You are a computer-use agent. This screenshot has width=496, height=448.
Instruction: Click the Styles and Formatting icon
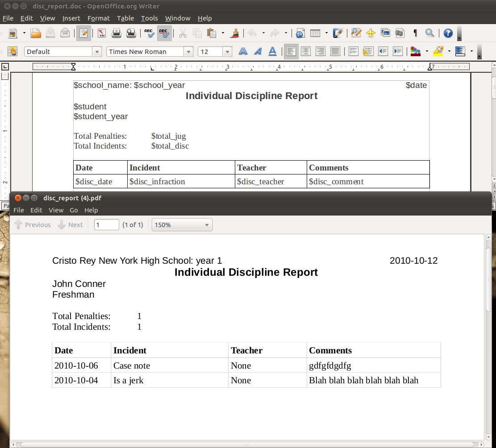[x=12, y=52]
